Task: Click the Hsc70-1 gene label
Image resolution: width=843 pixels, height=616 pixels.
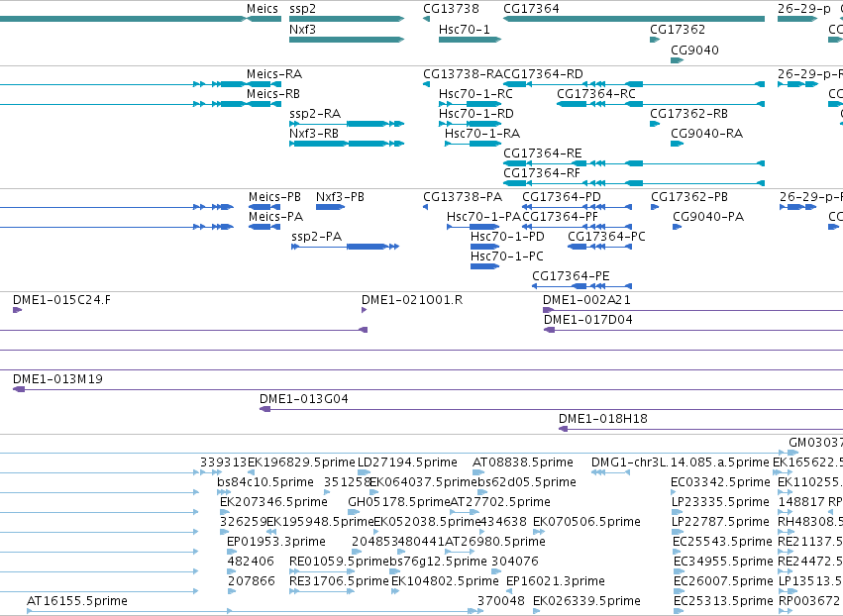Action: 465,29
